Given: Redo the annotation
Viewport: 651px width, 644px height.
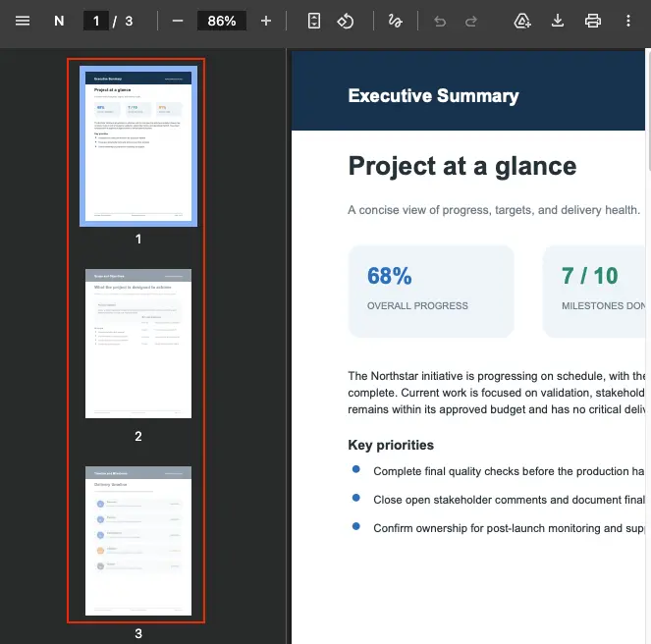Looking at the screenshot, I should (470, 21).
